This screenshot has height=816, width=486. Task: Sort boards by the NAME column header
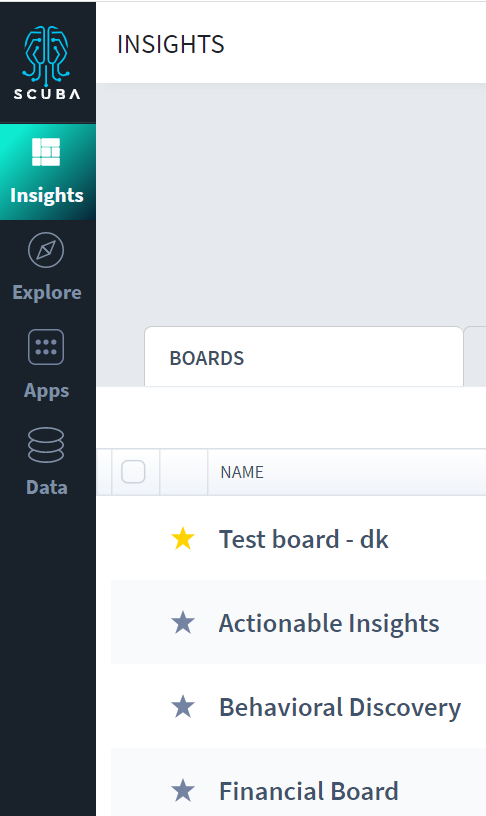click(x=242, y=472)
